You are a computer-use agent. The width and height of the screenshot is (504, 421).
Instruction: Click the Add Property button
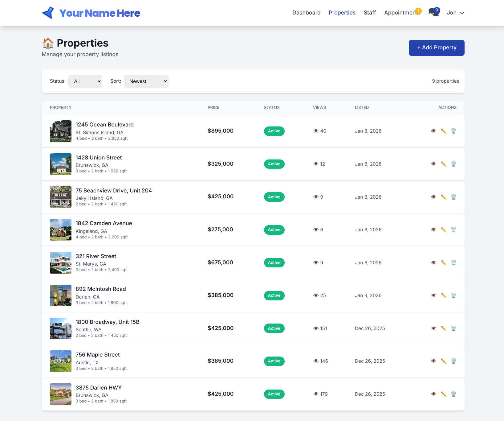pyautogui.click(x=436, y=47)
